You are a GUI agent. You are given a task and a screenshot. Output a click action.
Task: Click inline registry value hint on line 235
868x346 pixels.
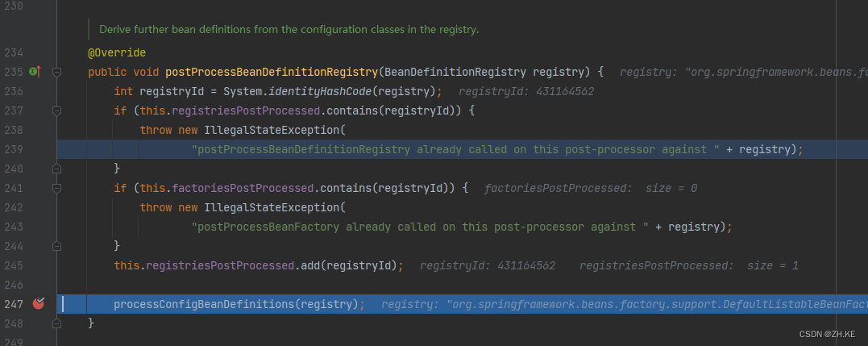pos(744,72)
